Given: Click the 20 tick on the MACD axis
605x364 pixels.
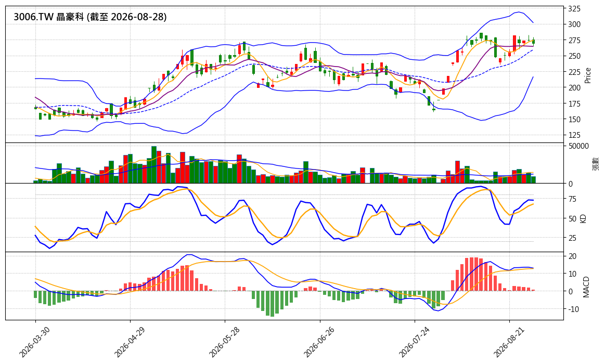Looking at the screenshot, I should 573,256.
